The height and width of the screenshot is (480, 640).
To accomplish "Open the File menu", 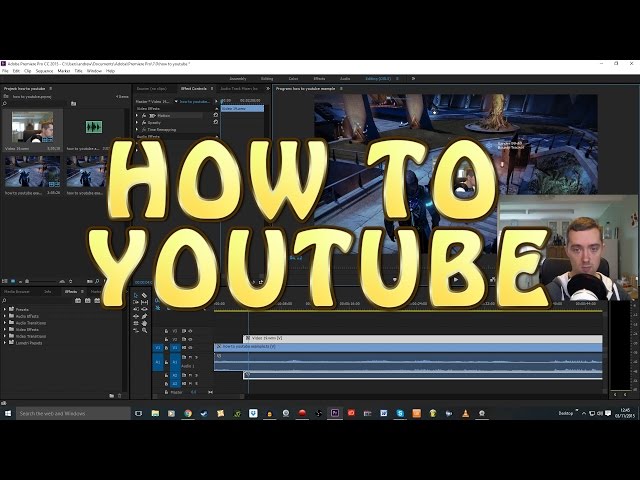I will click(x=5, y=71).
